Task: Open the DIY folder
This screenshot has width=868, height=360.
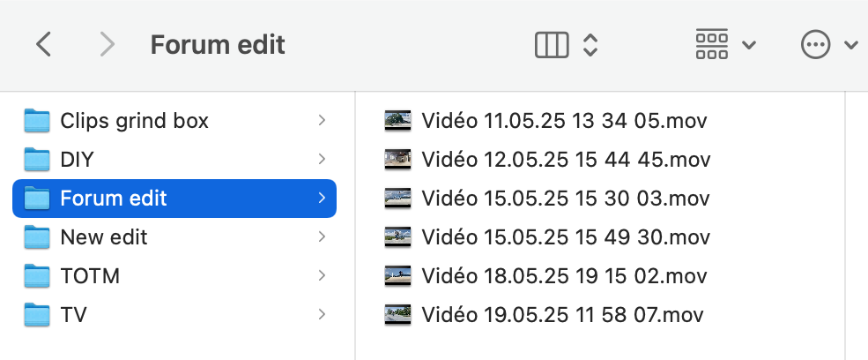Action: [x=174, y=159]
